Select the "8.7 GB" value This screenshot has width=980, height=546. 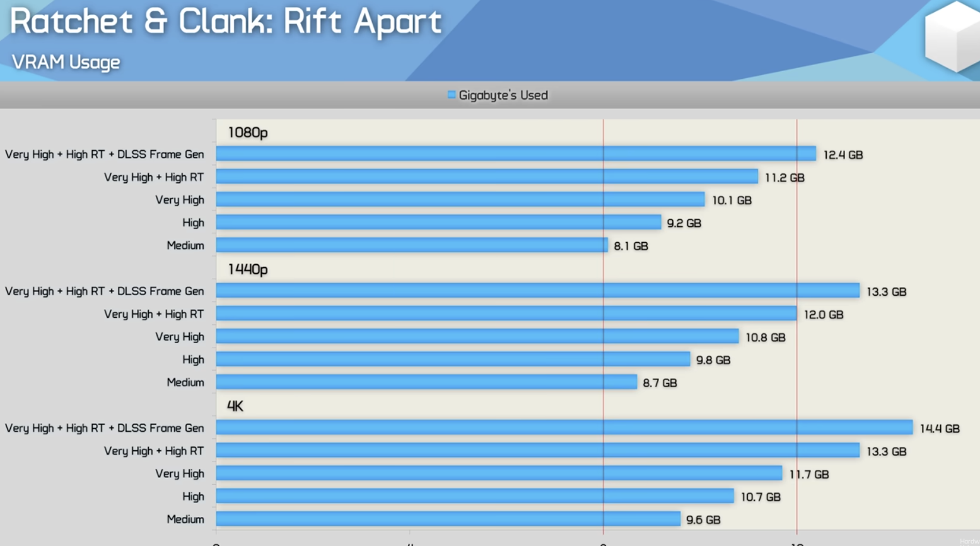[660, 383]
